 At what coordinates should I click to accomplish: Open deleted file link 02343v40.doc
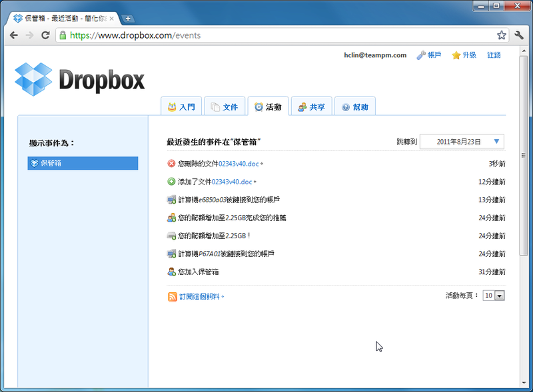coord(239,164)
